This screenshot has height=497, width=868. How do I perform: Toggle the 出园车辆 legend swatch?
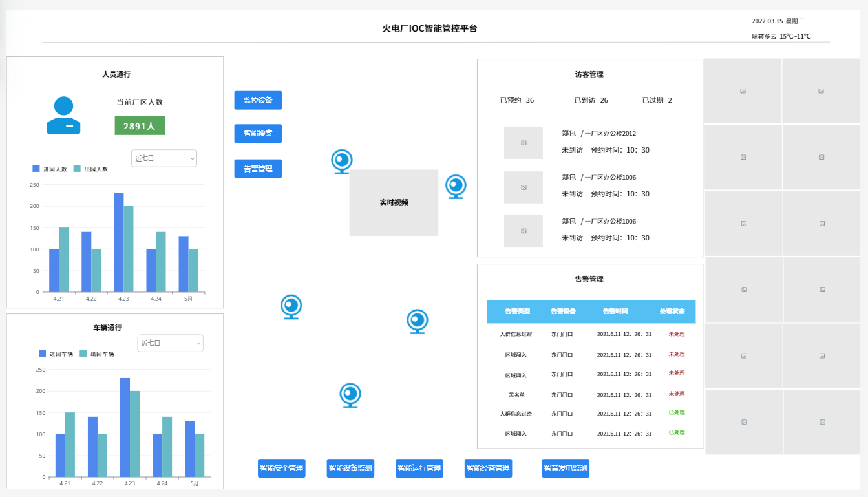tap(83, 354)
